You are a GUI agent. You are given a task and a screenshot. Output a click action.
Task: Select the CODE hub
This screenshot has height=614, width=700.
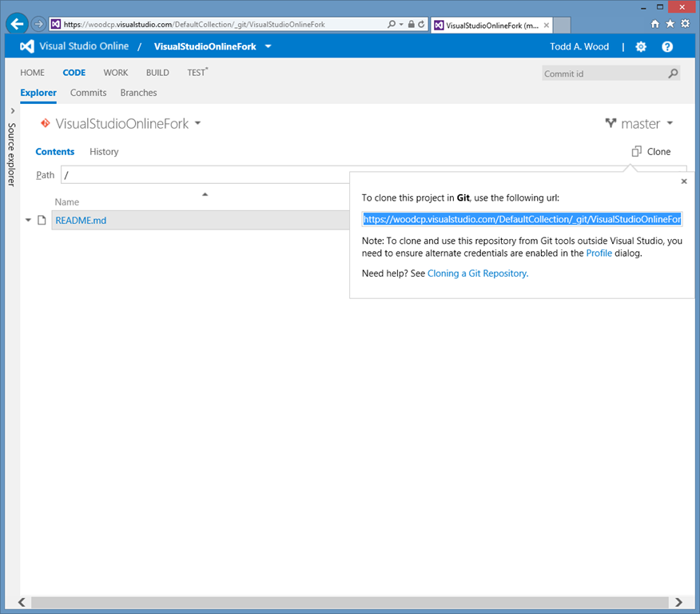tap(74, 72)
